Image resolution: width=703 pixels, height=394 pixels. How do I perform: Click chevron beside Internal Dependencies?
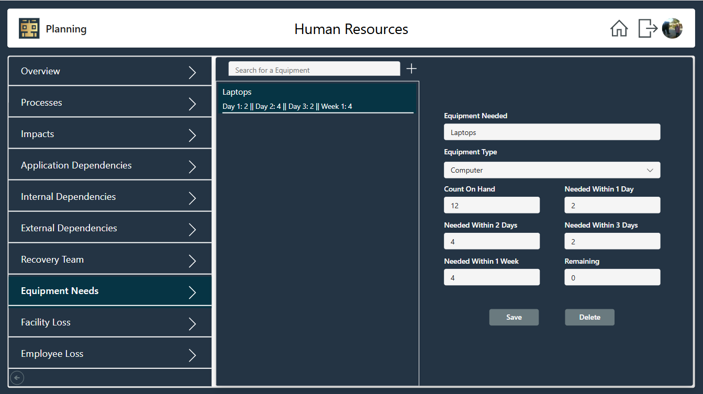[x=192, y=198]
